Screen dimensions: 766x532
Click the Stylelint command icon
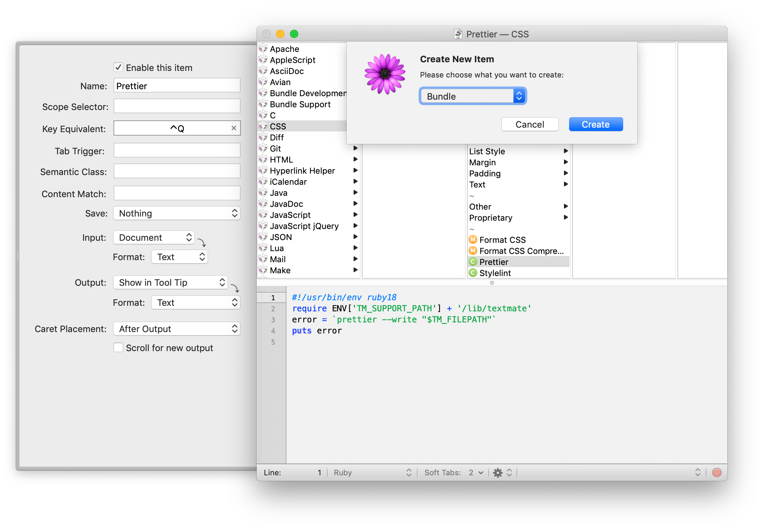pos(473,273)
